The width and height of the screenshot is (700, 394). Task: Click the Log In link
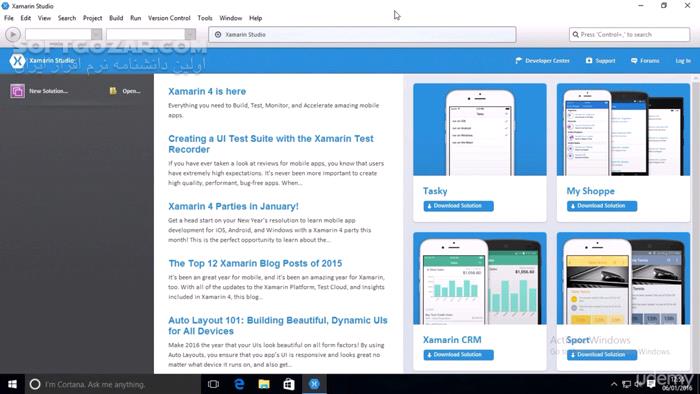pos(683,61)
